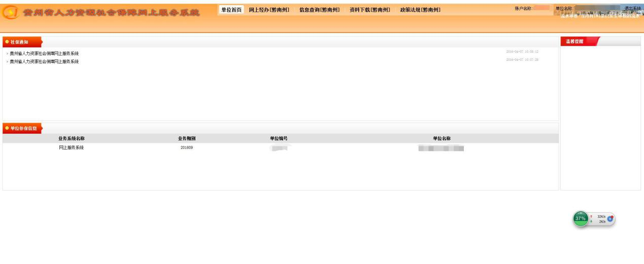Select the 信息查询[黔南州] menu
The image size is (644, 264).
[x=319, y=10]
